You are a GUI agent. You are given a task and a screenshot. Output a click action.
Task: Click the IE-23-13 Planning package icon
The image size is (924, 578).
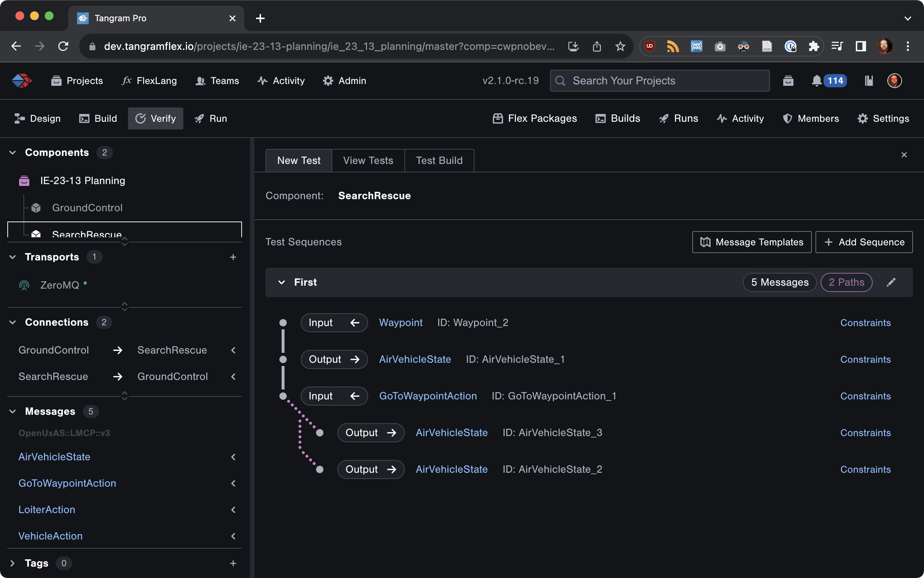click(24, 180)
